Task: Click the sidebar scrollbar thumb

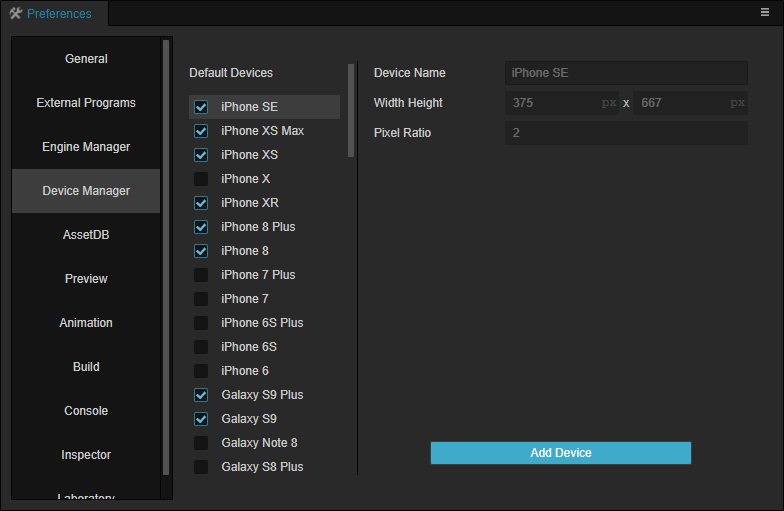Action: pyautogui.click(x=166, y=258)
